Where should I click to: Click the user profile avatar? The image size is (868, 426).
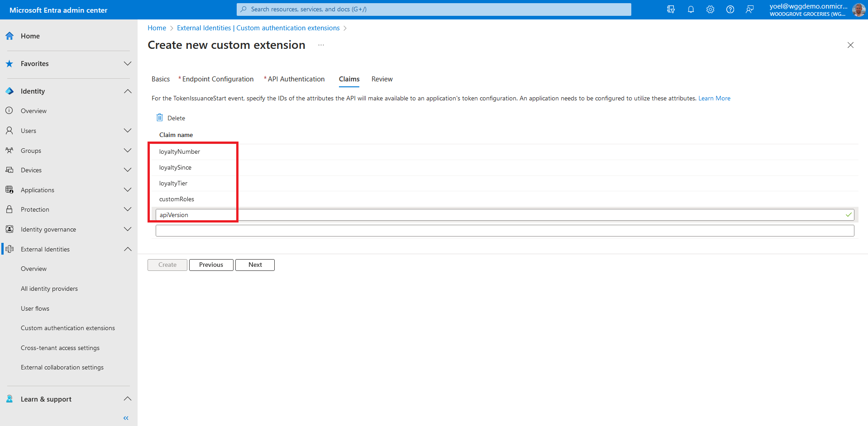pos(858,9)
